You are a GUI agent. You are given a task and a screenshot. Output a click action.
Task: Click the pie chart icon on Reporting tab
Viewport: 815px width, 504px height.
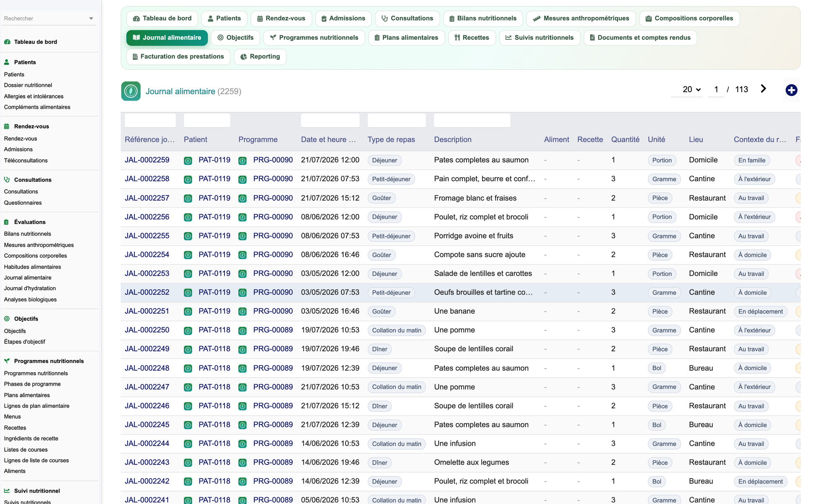243,57
